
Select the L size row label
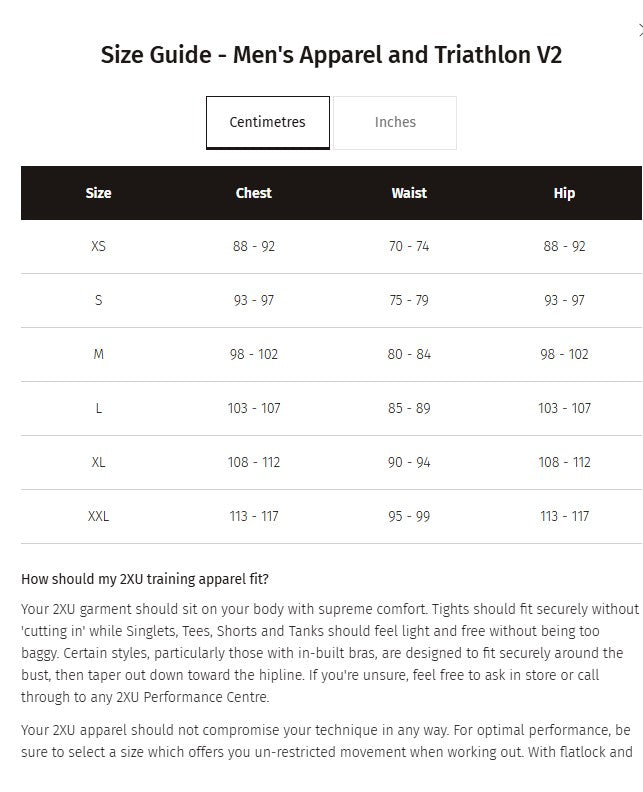pos(98,408)
